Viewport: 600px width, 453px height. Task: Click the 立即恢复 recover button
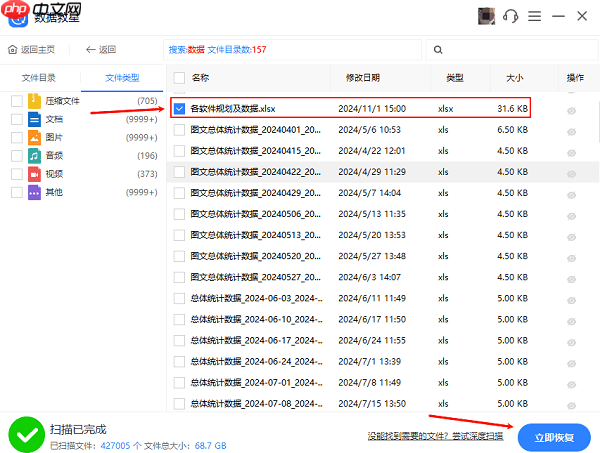coord(554,437)
